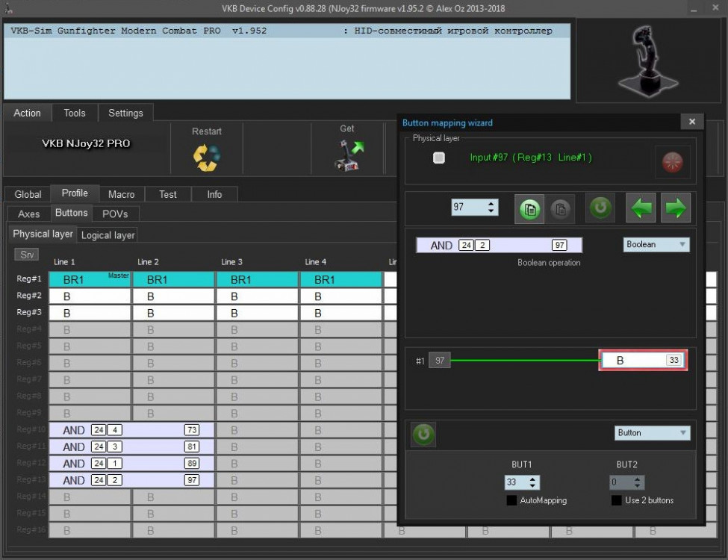Select the BR1 cell in Reg#1 Line 3
Screen dimensions: 728x560
pos(257,279)
